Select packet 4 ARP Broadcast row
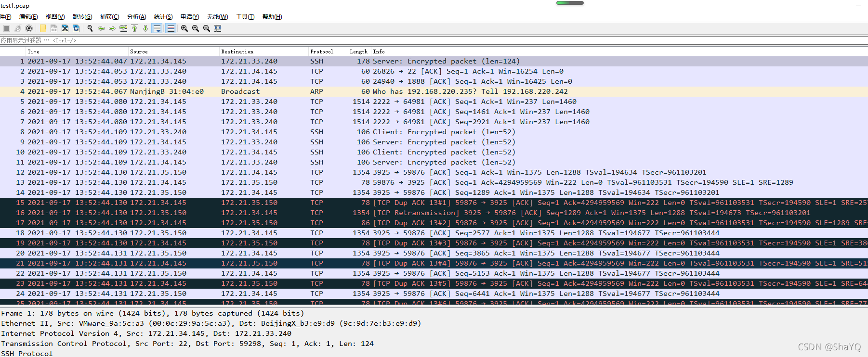Viewport: 868px width, 357px height. click(x=434, y=91)
